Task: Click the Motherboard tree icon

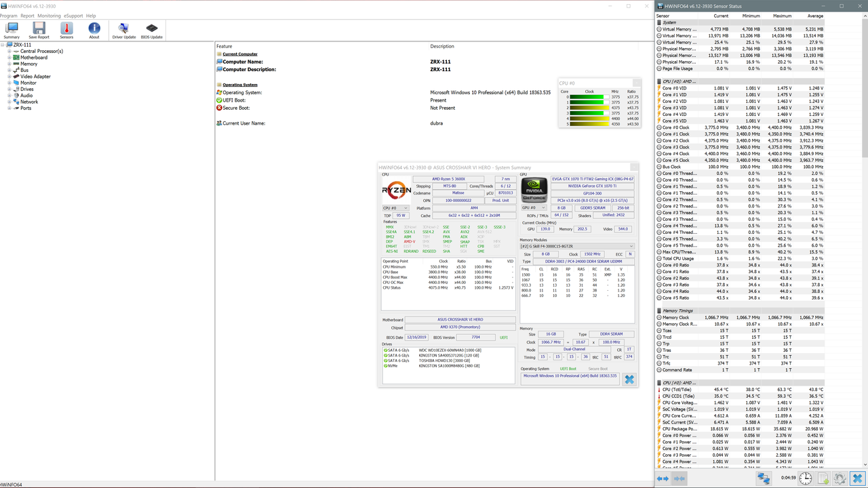Action: click(16, 58)
